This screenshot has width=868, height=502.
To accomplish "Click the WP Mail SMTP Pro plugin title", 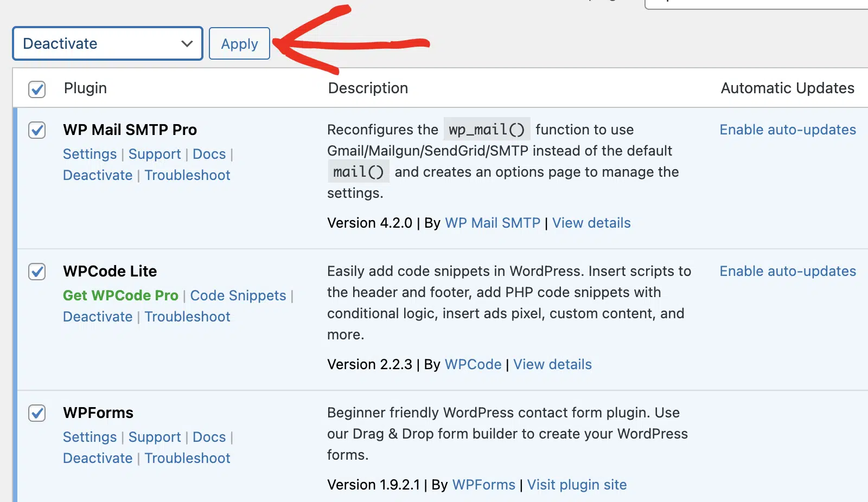I will (x=130, y=130).
